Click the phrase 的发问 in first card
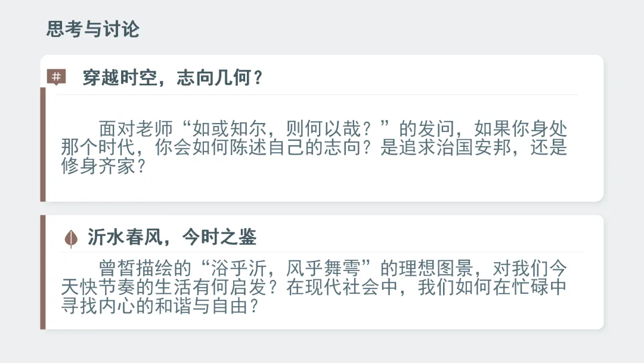644x363 pixels. [427, 129]
